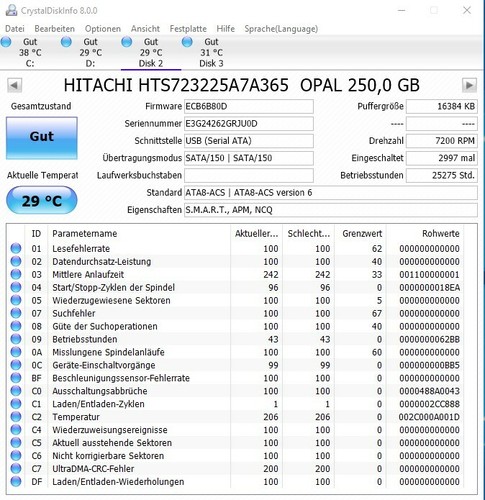This screenshot has width=485, height=500.
Task: Go to previous disk with left arrow
Action: click(x=15, y=85)
